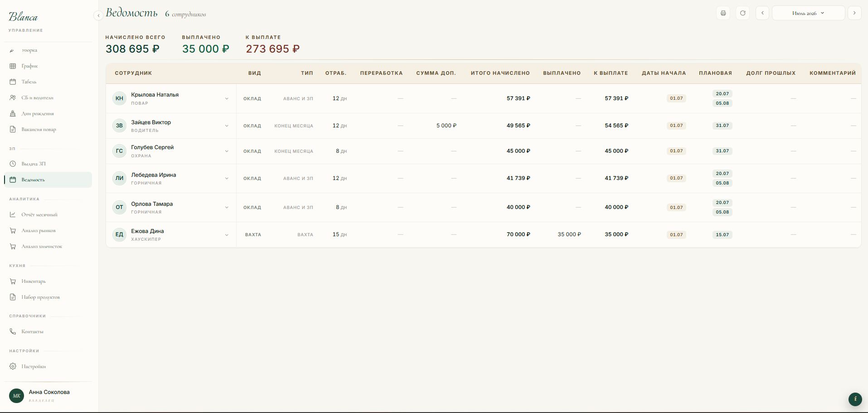Click the ЕД avatar of Ежова Дина
Image resolution: width=868 pixels, height=413 pixels.
coord(119,235)
